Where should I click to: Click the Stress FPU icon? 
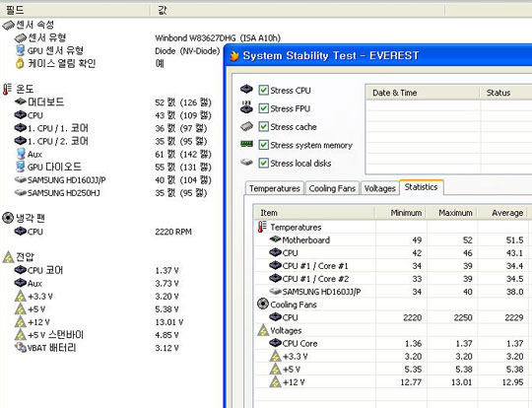[246, 107]
